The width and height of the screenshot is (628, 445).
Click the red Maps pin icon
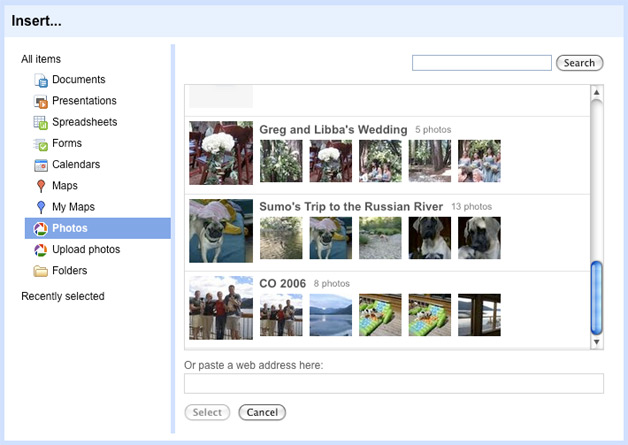(x=41, y=186)
